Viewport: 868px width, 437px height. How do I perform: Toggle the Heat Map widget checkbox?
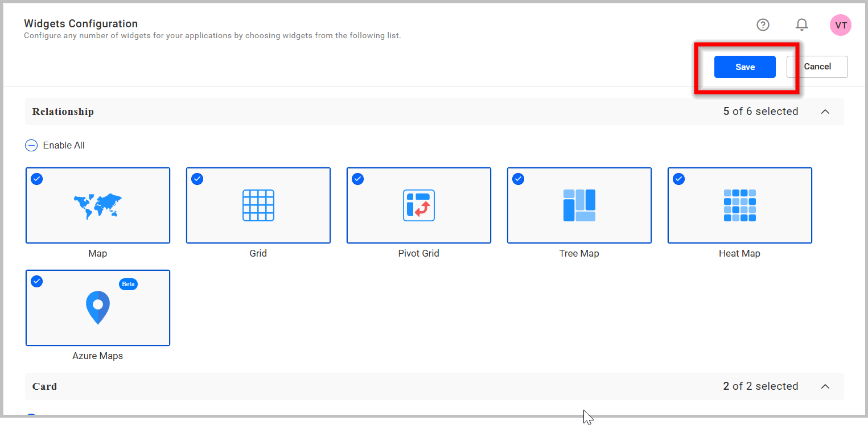pyautogui.click(x=678, y=179)
